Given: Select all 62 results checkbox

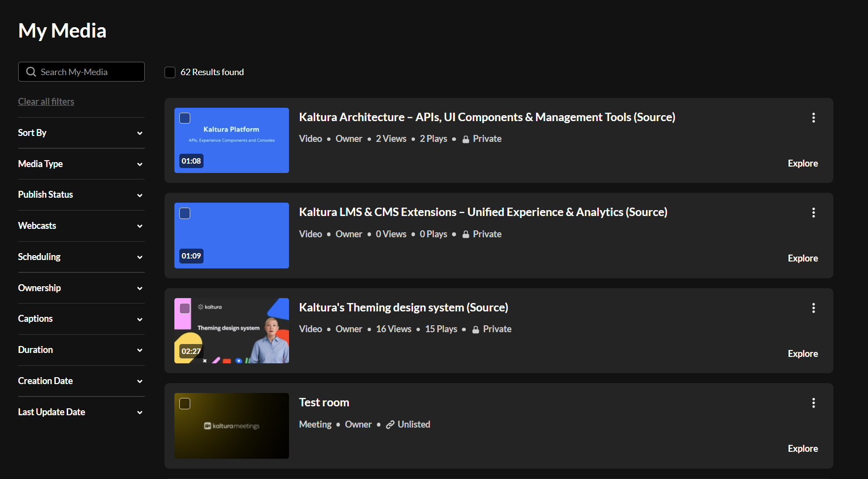Looking at the screenshot, I should 170,72.
